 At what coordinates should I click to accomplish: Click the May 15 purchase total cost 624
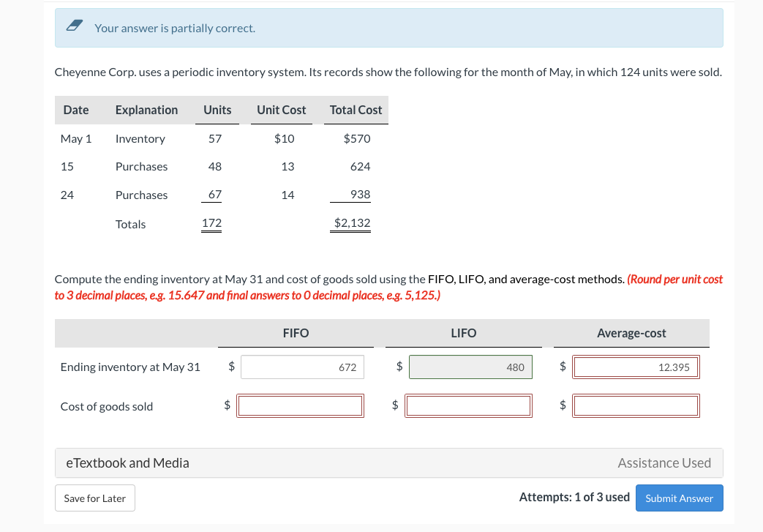tap(360, 166)
